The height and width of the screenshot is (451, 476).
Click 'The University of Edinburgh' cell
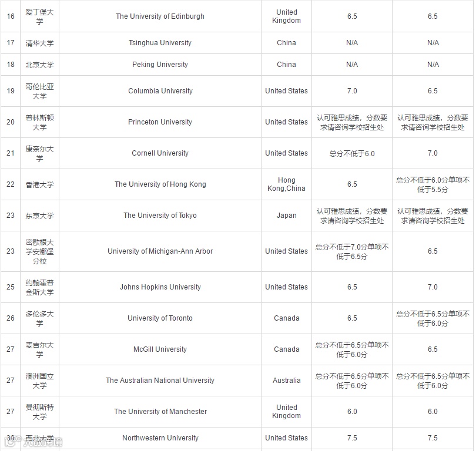pos(160,16)
